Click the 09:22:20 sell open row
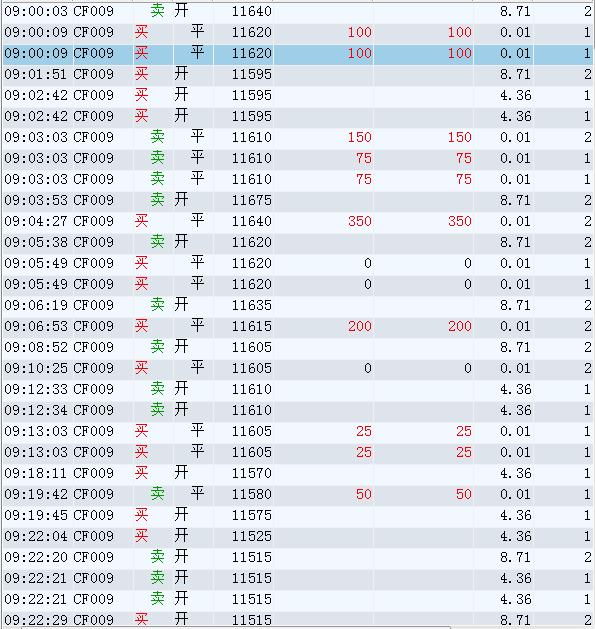This screenshot has width=595, height=629. [x=298, y=558]
